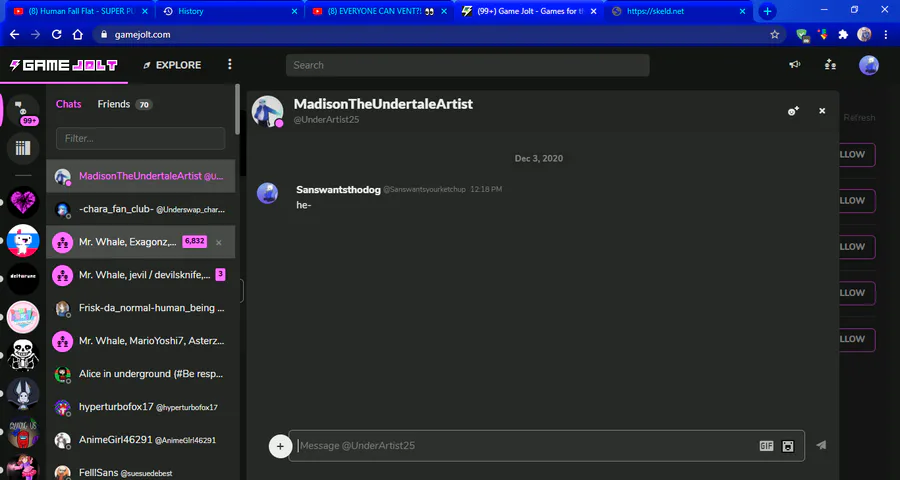The height and width of the screenshot is (480, 900).
Task: Open the user avatar menu in Game Jolt header
Action: point(868,65)
